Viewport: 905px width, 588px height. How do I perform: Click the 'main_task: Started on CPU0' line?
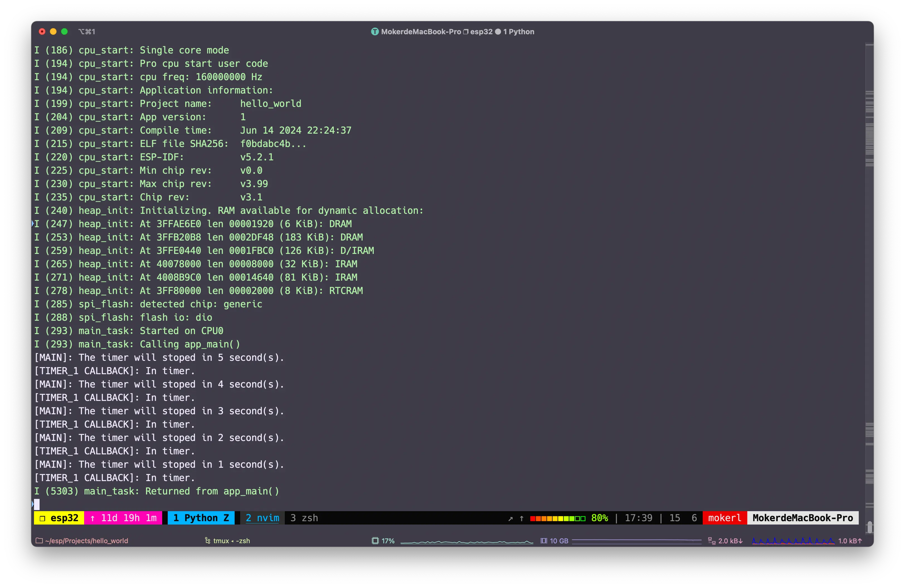[x=129, y=330]
